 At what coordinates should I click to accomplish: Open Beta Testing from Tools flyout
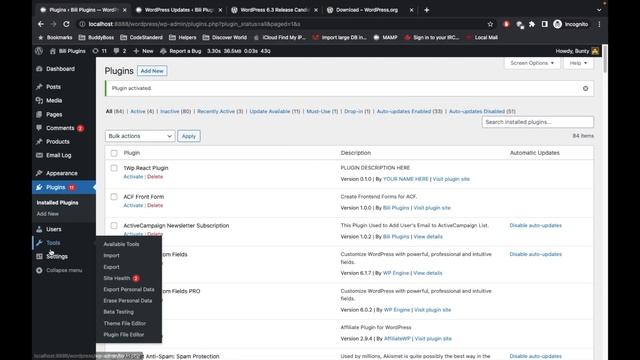coord(118,312)
